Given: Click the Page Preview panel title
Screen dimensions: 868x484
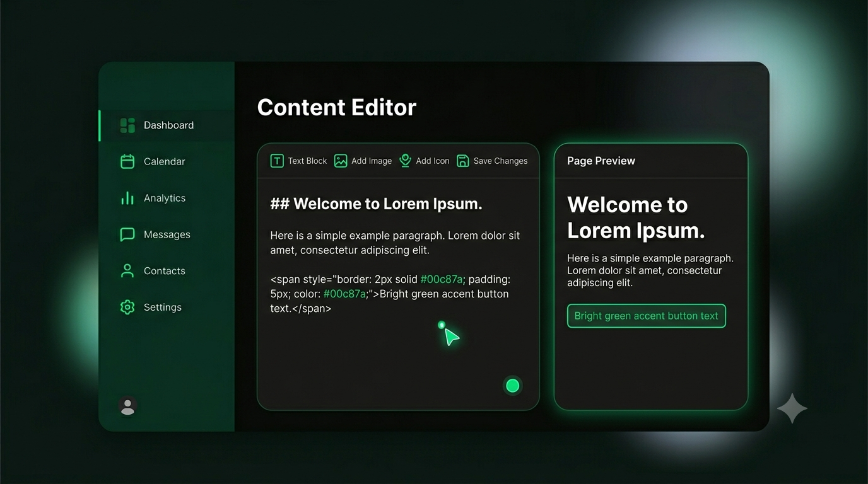Looking at the screenshot, I should pyautogui.click(x=601, y=161).
